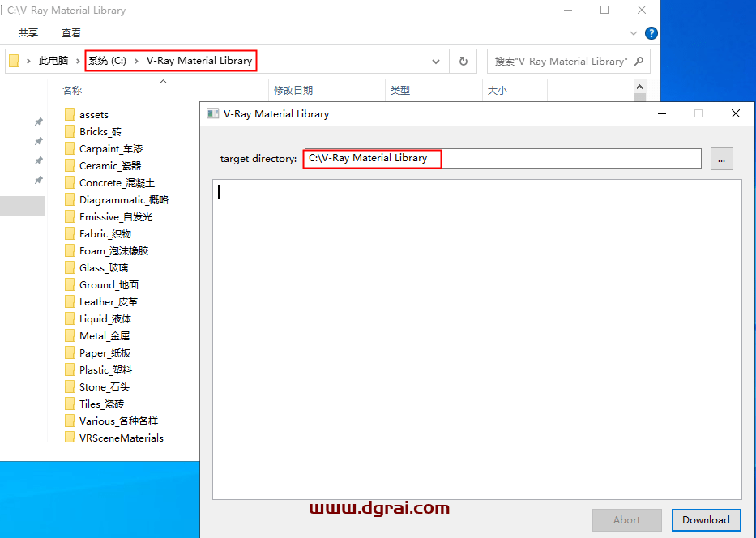Select the VRSceneMaterials folder icon
756x538 pixels.
point(70,437)
